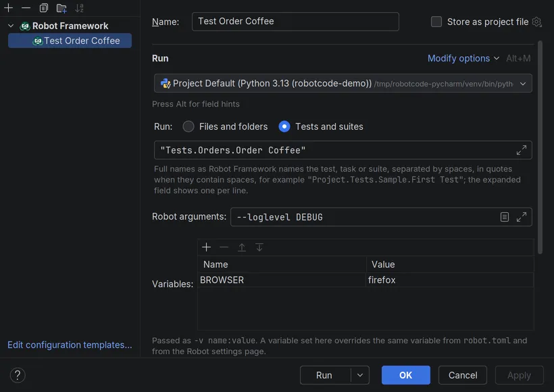554x392 pixels.
Task: Create a new configuration folder
Action: tap(61, 8)
